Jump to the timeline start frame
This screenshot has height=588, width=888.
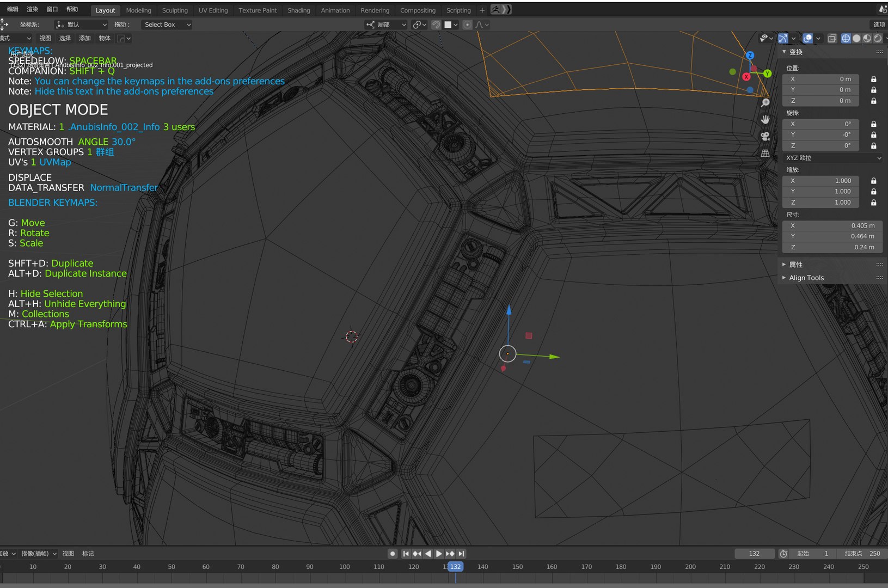406,554
